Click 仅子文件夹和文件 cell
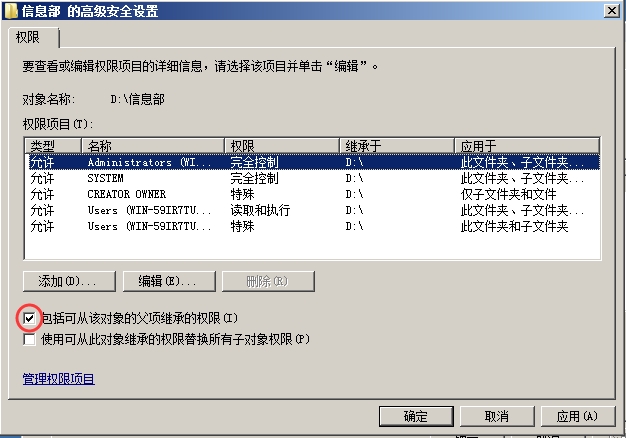This screenshot has width=626, height=438. pyautogui.click(x=508, y=194)
